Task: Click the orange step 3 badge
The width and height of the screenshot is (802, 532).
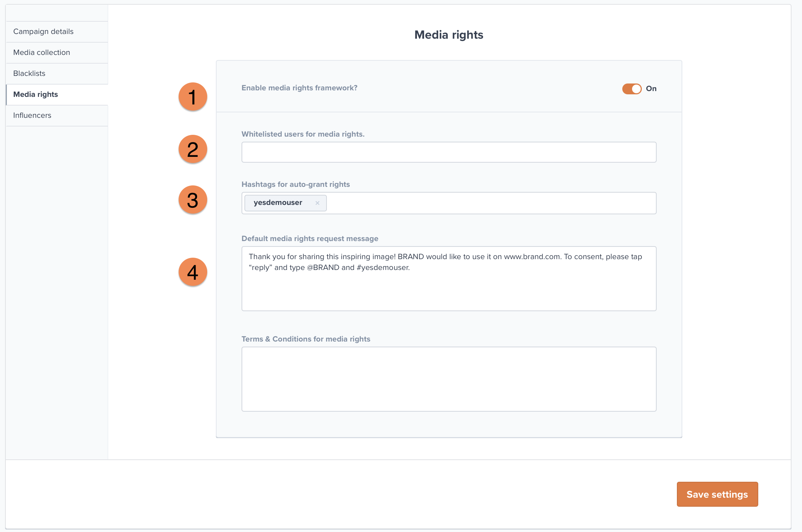Action: coord(193,200)
